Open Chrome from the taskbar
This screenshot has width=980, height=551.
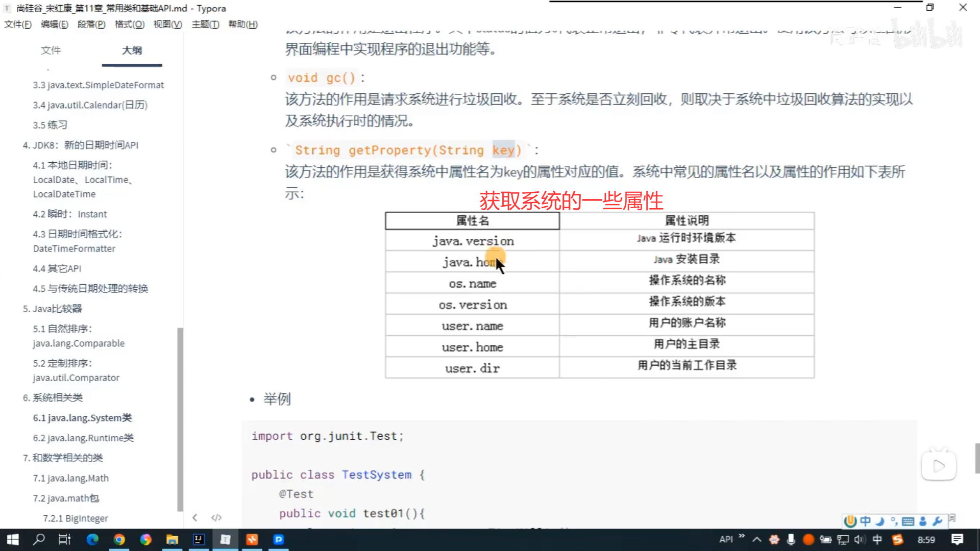(119, 539)
